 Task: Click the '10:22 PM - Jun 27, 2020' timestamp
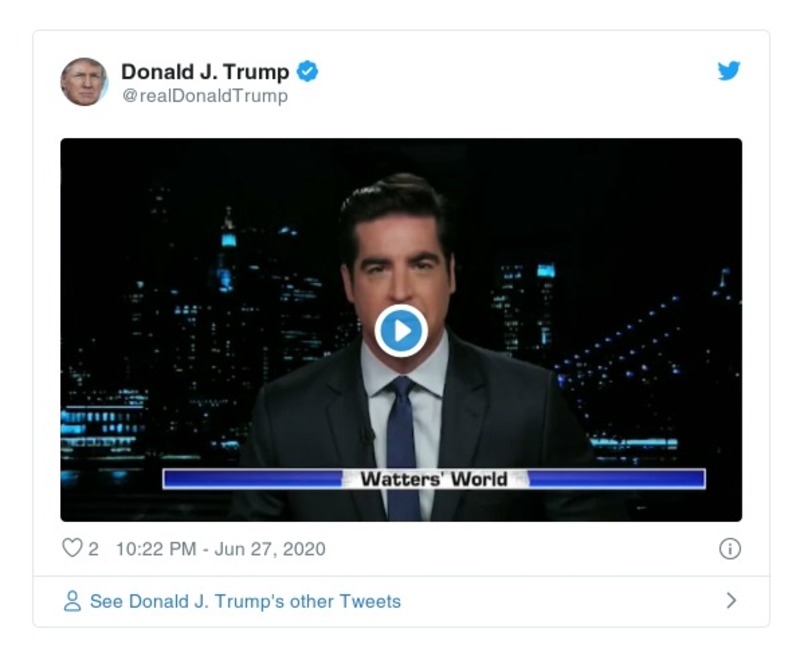219,547
